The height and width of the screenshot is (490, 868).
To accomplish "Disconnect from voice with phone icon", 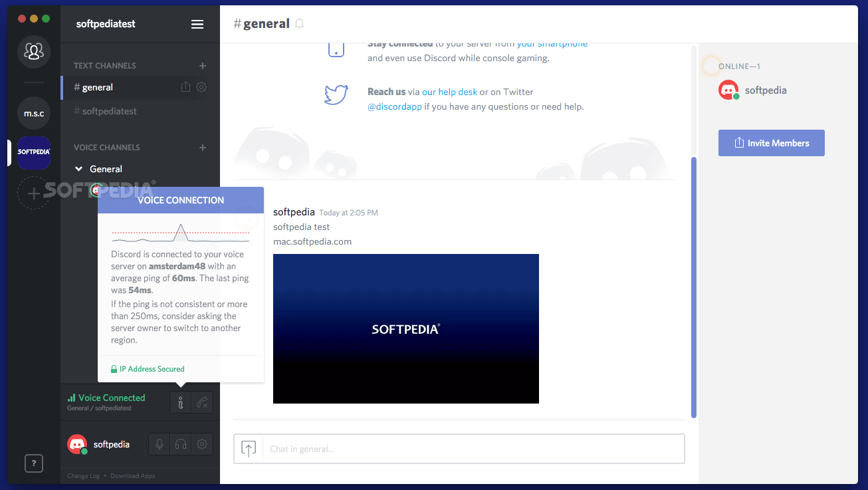I will coord(202,402).
